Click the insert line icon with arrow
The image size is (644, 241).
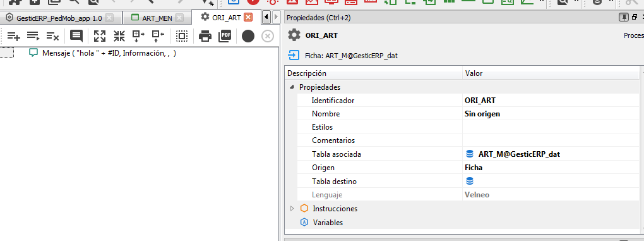point(33,36)
